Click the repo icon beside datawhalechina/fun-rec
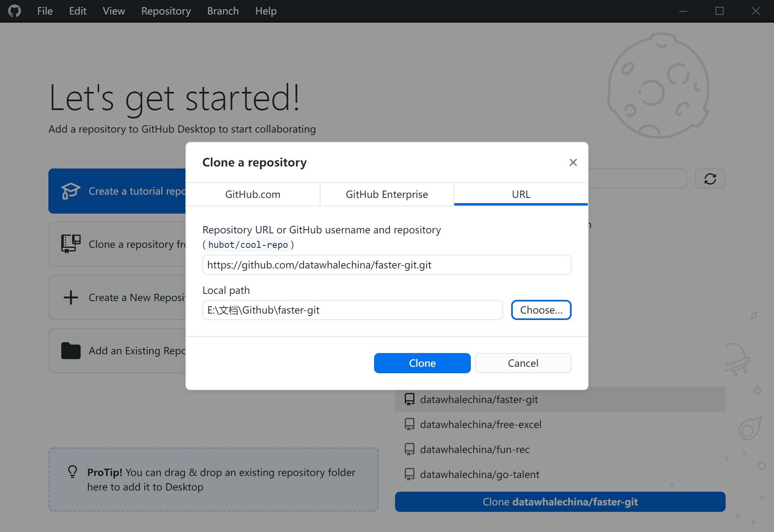The image size is (774, 532). [409, 449]
